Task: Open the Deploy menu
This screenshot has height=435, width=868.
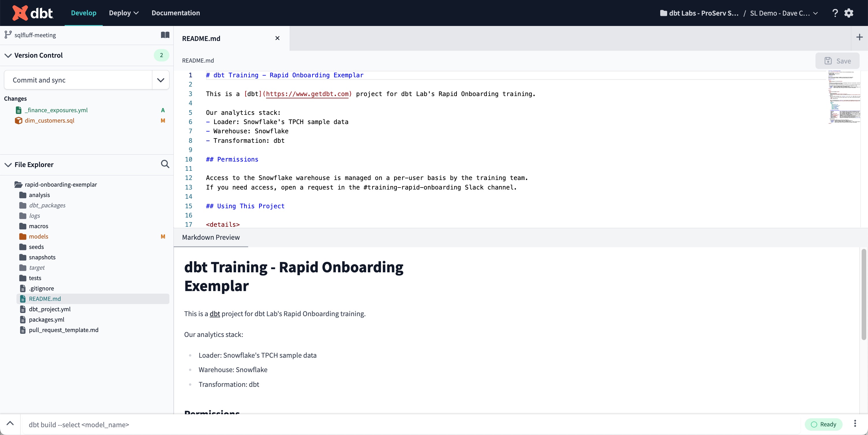Action: pyautogui.click(x=123, y=13)
